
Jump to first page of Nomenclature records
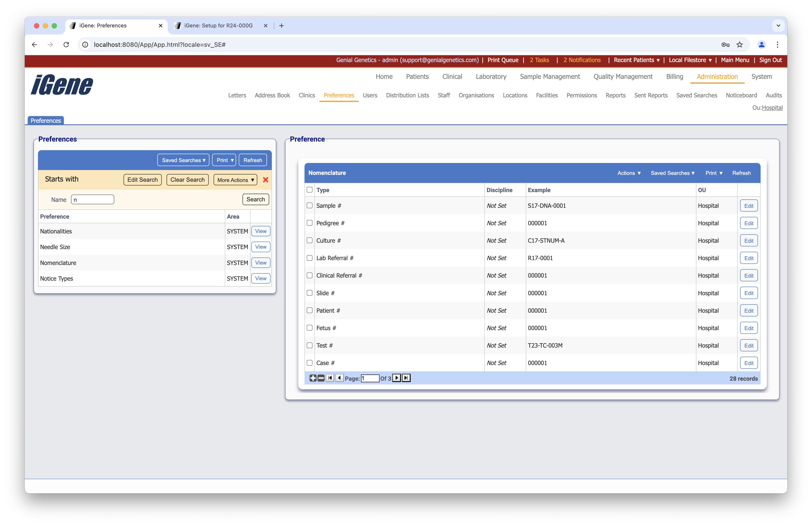coord(330,378)
